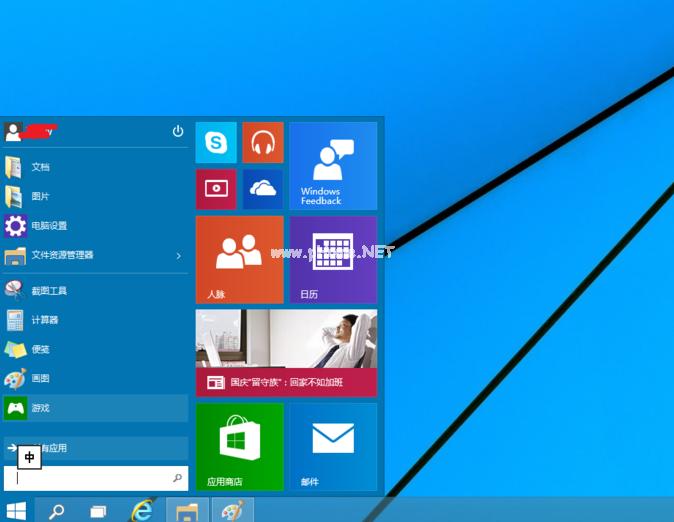Open taskbar Search magnifier
This screenshot has height=522, width=674.
56,511
